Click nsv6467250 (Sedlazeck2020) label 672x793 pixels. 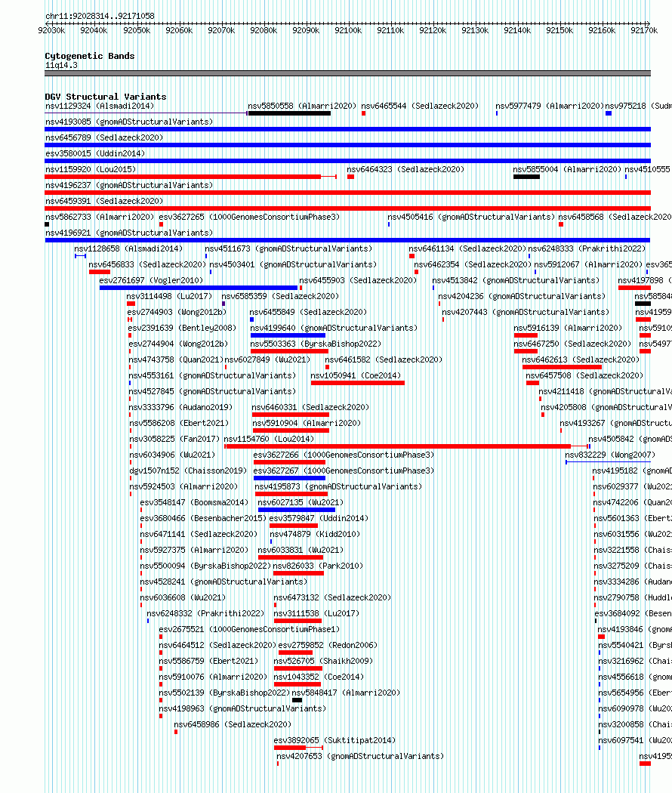tap(572, 344)
